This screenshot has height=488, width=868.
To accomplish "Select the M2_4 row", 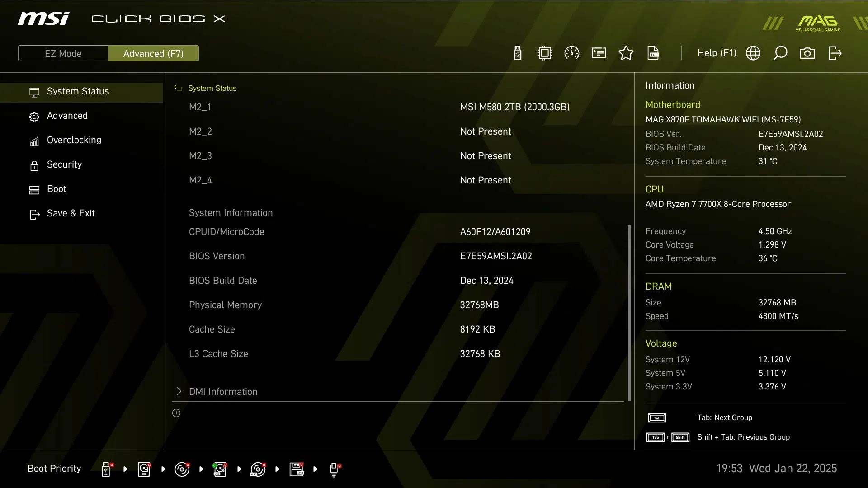I will [x=398, y=180].
